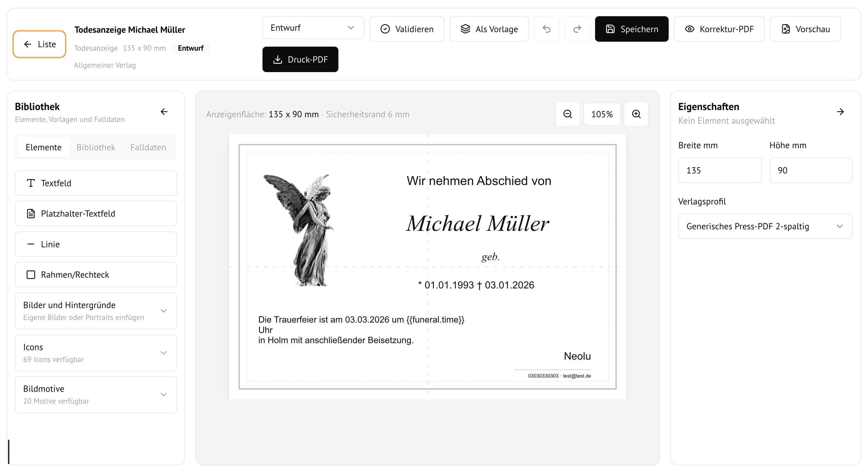Screen dimensions: 868x472
Task: Zoom out the canvas with minus magnifier
Action: (x=568, y=114)
